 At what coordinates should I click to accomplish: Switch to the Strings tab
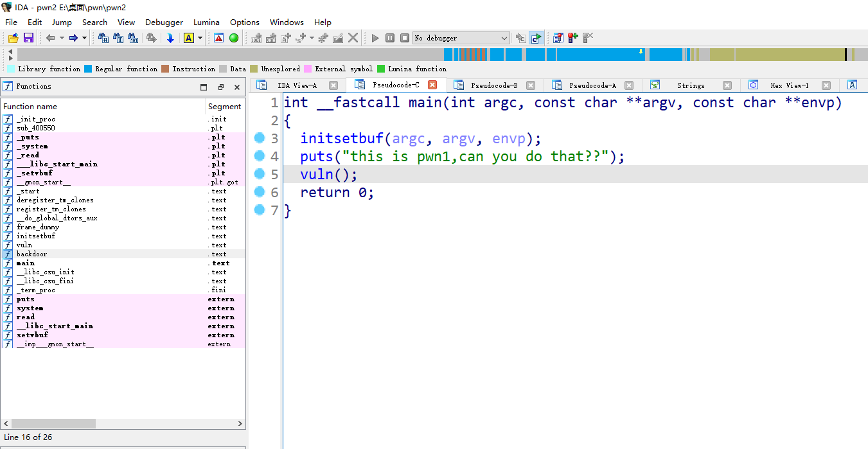(690, 85)
